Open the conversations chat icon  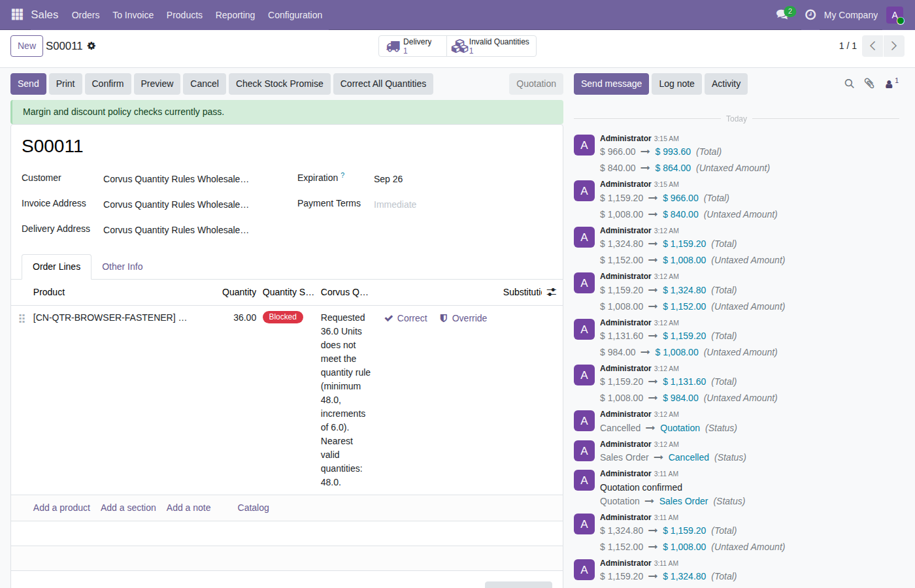click(x=782, y=14)
